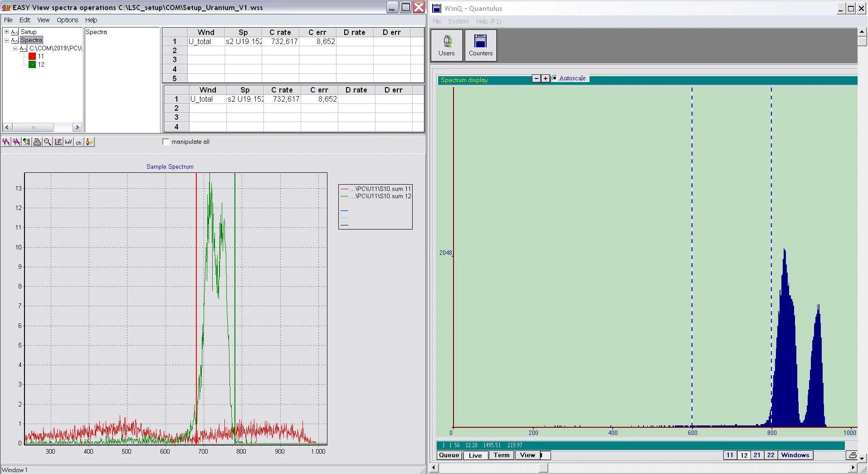This screenshot has height=474, width=868.
Task: Click tree panel scroll right arrow
Action: click(77, 127)
